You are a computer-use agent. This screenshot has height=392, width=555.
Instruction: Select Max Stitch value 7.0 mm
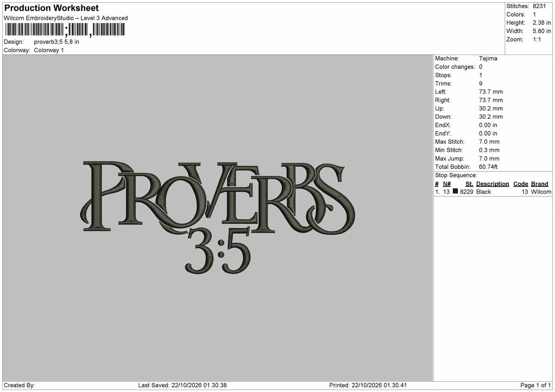(489, 142)
